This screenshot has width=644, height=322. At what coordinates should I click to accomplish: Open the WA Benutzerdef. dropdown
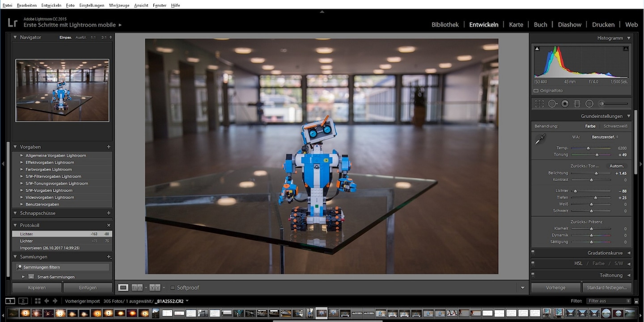click(x=605, y=137)
